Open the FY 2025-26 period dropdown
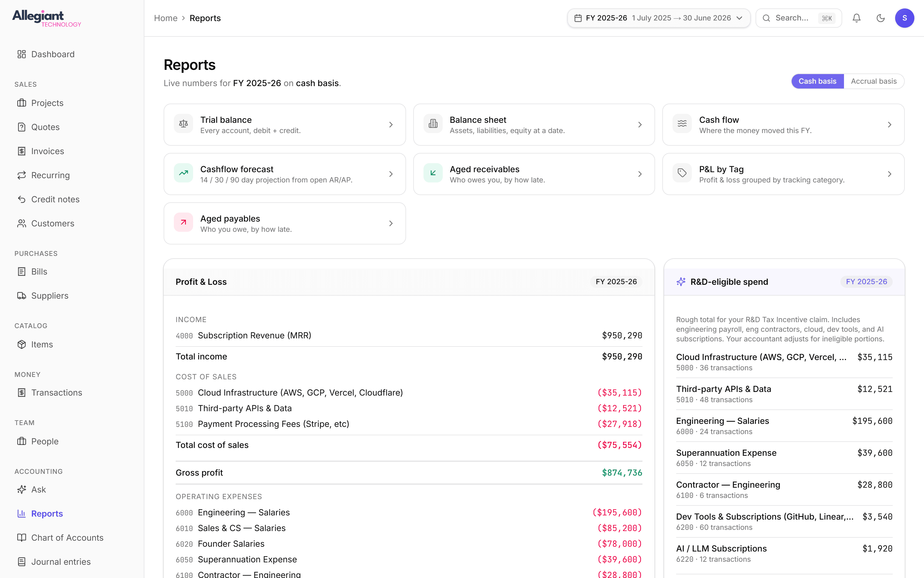 [659, 18]
